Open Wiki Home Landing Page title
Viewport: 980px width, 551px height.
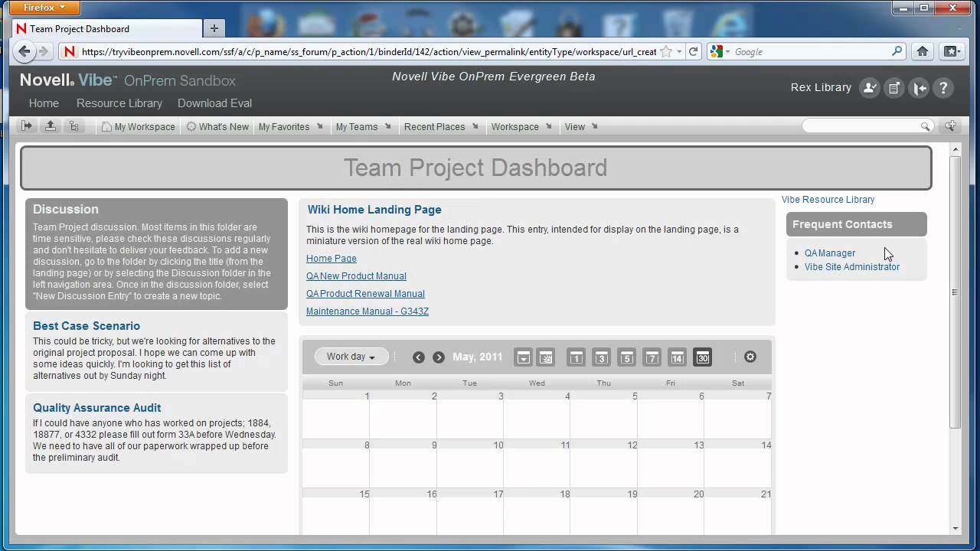(374, 210)
